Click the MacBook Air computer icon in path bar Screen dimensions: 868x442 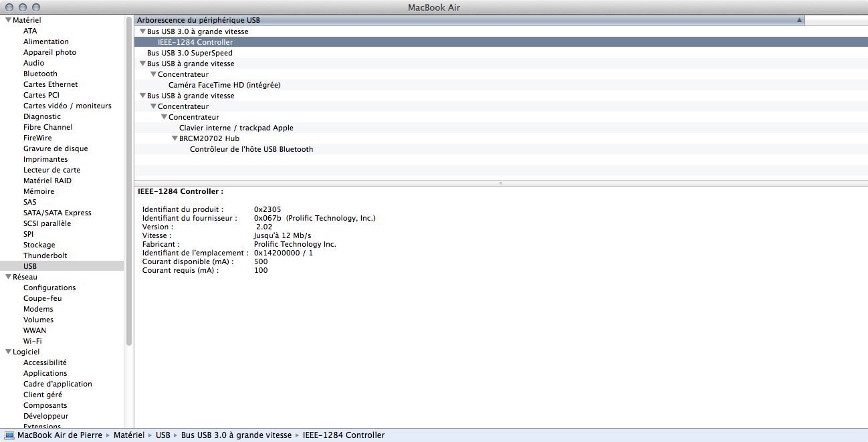point(9,435)
